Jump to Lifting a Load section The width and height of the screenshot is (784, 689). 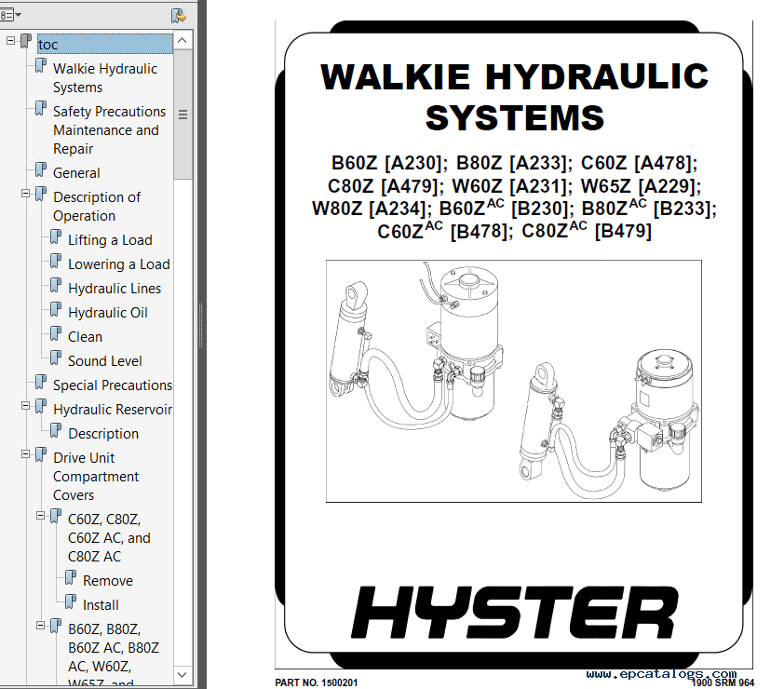pos(110,240)
